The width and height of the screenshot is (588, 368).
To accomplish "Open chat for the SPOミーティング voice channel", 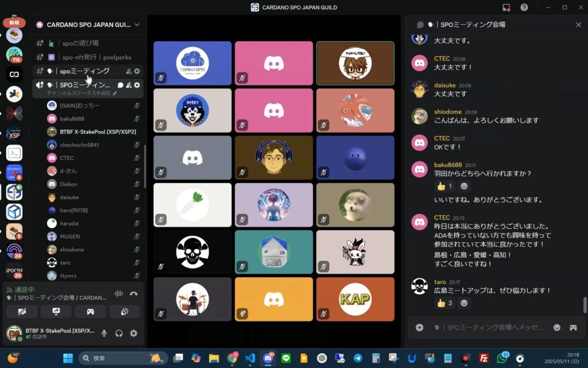I will pos(121,85).
